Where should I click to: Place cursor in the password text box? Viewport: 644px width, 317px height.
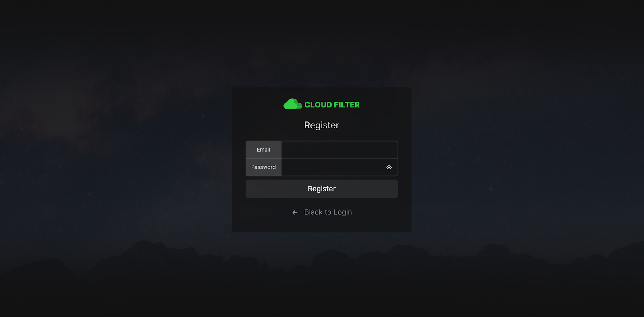pyautogui.click(x=333, y=167)
